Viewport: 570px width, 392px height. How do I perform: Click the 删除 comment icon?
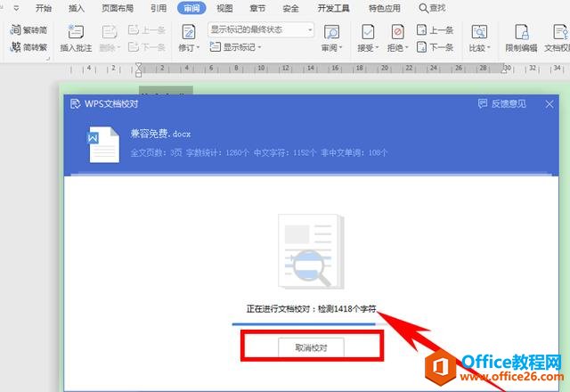point(109,32)
